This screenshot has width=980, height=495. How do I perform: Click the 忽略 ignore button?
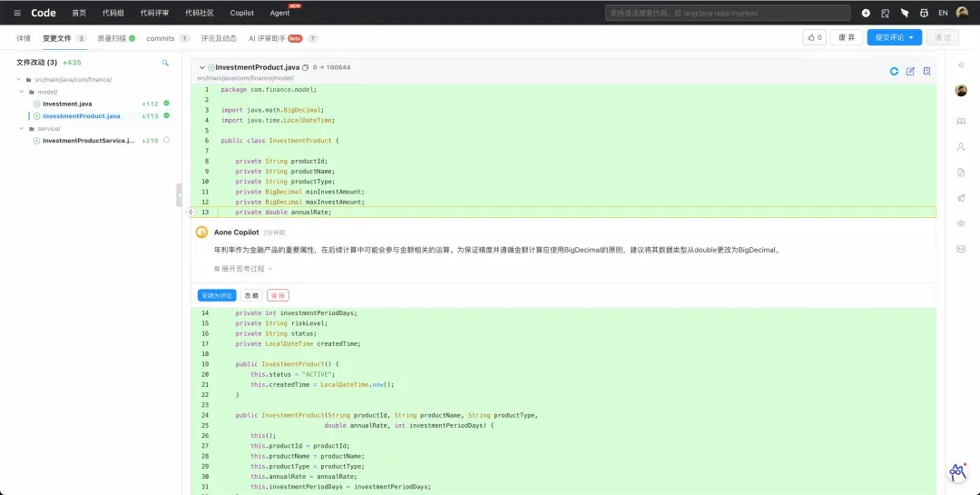point(252,295)
